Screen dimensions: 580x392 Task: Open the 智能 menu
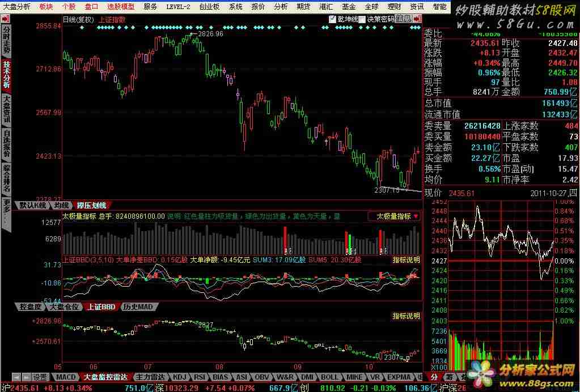click(439, 7)
